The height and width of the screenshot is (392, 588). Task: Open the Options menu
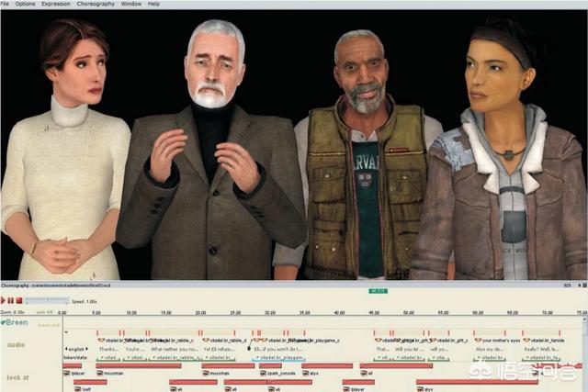25,4
